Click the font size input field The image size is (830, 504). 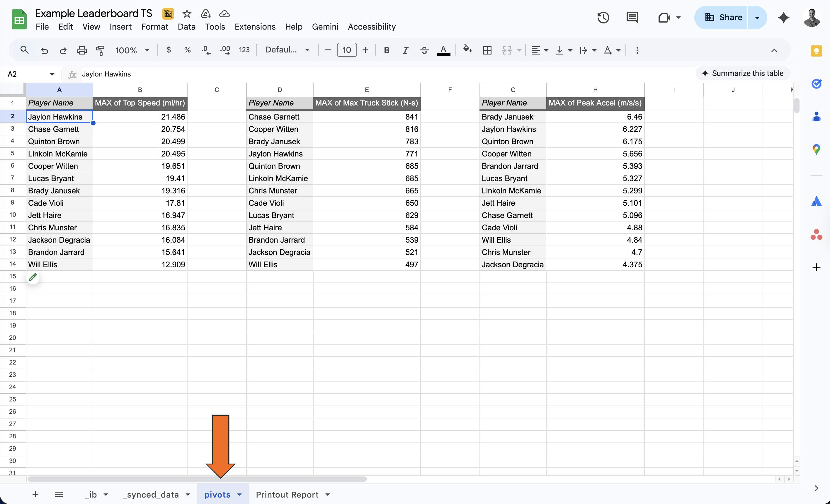[x=347, y=50]
